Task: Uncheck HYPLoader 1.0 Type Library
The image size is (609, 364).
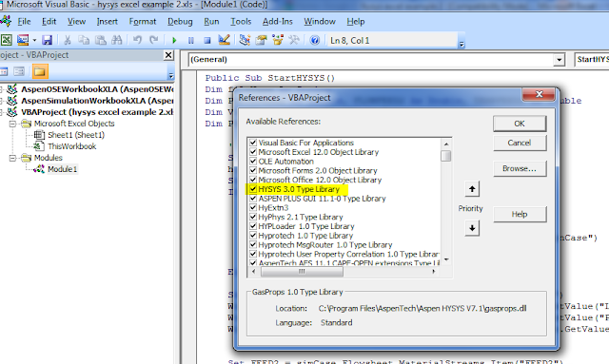Action: tap(253, 226)
